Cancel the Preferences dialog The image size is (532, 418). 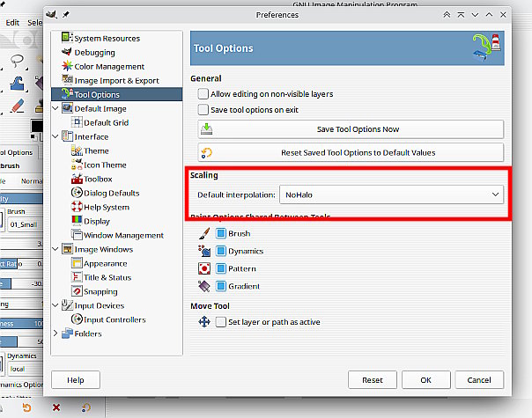(479, 380)
